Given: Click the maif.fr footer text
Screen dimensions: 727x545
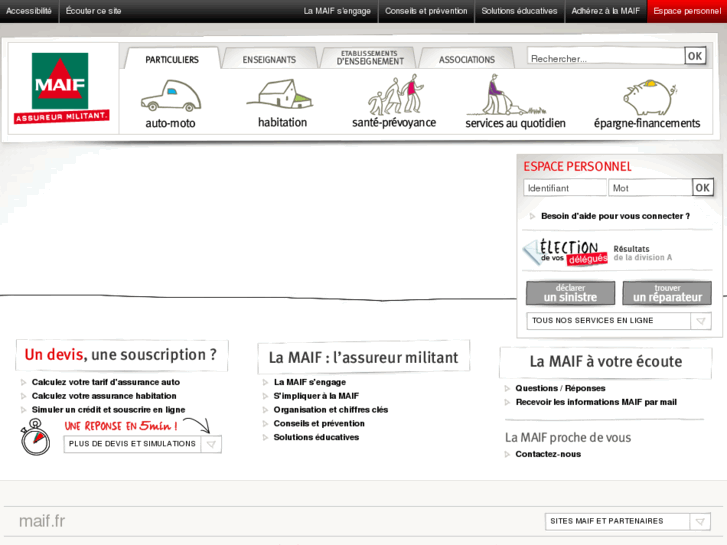Looking at the screenshot, I should point(42,521).
